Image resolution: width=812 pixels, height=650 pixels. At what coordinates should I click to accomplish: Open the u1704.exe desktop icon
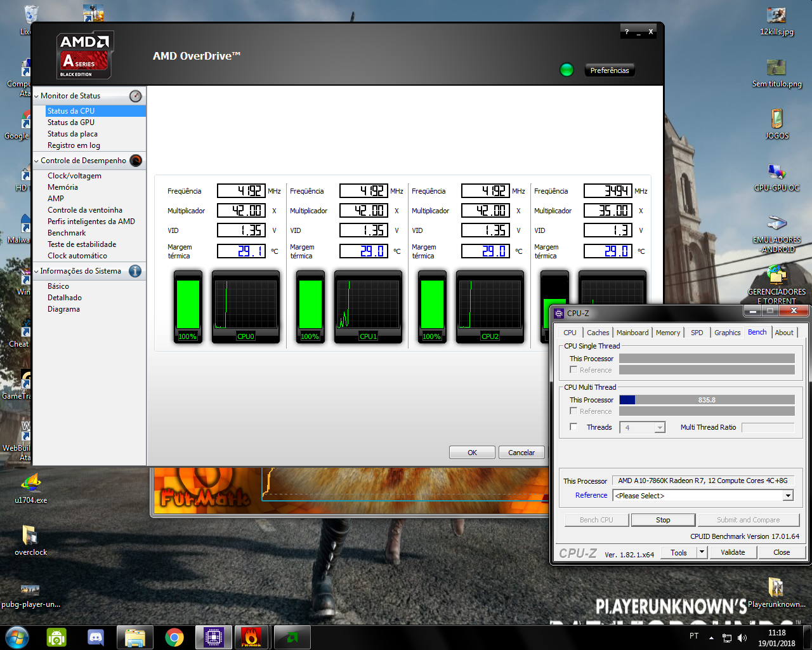click(x=30, y=489)
